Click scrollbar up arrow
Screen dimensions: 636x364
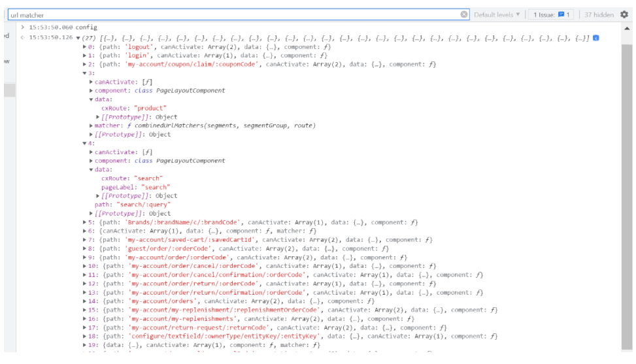click(x=627, y=28)
